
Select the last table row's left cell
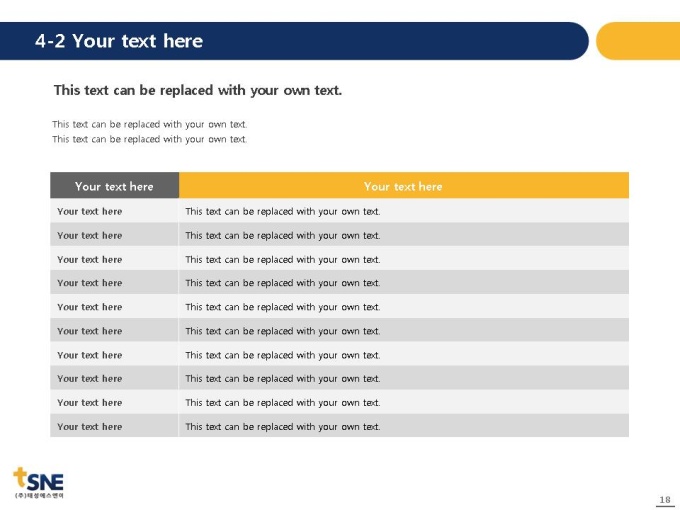point(114,426)
